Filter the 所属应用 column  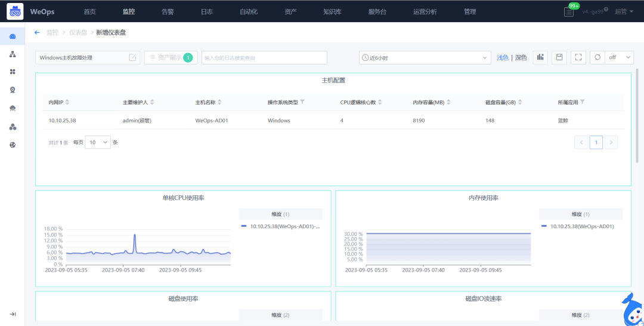(583, 102)
